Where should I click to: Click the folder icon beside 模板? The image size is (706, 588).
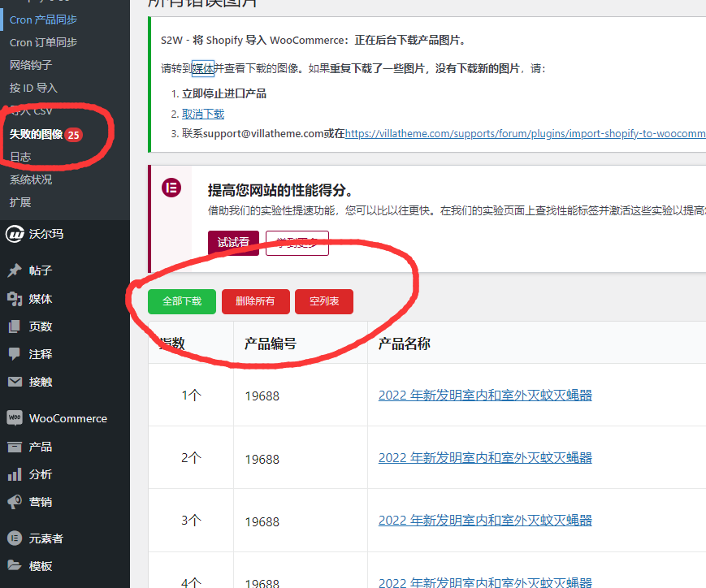pos(15,565)
